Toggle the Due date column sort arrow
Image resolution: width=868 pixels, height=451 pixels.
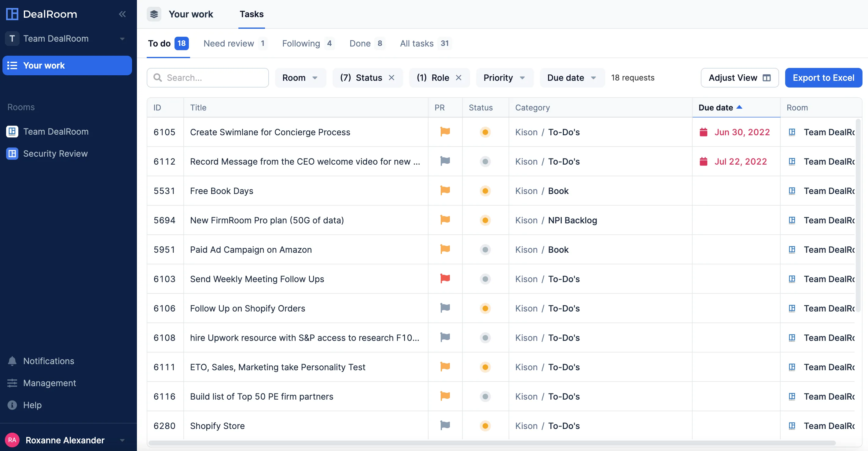tap(739, 107)
